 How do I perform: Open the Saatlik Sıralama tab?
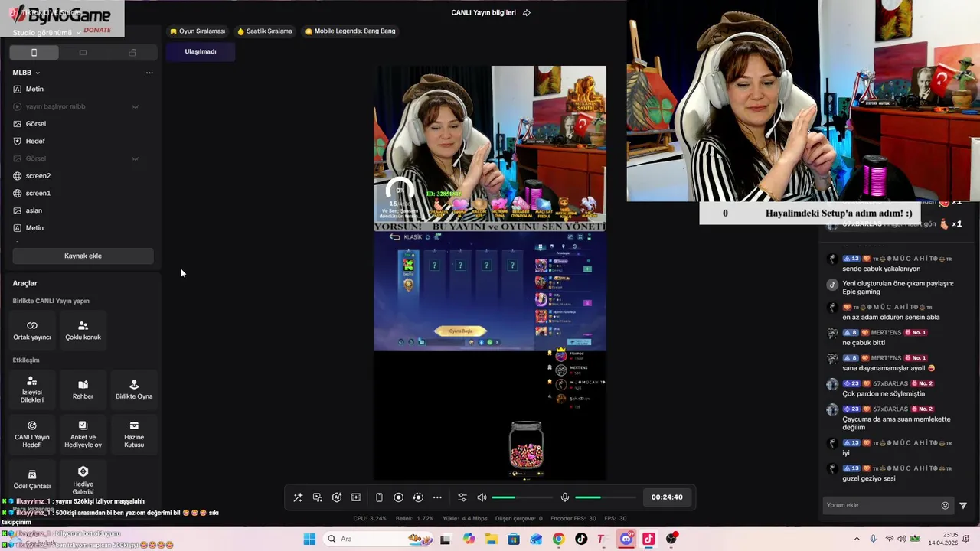tap(265, 31)
